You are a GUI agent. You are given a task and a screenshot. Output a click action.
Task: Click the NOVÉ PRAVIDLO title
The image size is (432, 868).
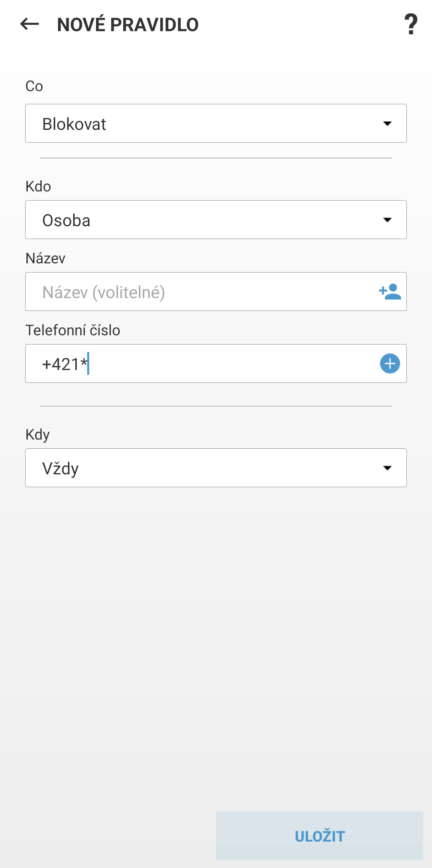point(128,25)
